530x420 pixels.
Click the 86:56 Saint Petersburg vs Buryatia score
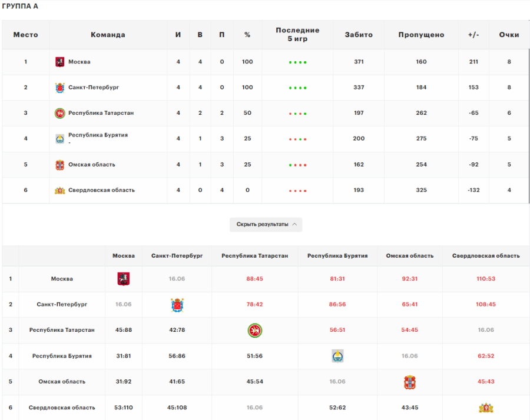click(x=337, y=305)
